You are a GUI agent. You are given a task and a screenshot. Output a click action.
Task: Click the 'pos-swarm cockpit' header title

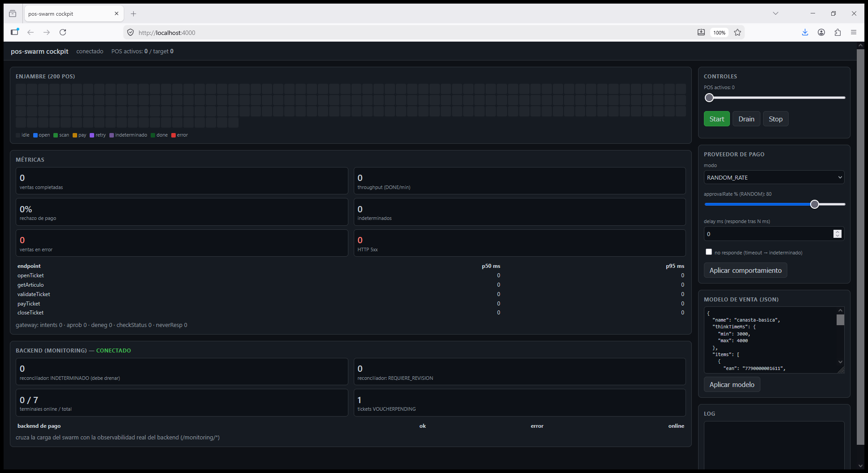39,52
